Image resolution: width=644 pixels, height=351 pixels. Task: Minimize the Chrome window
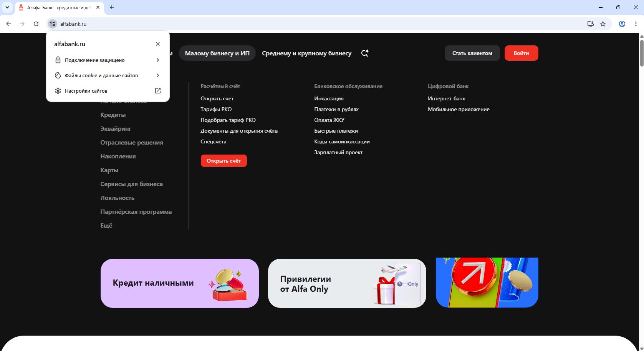tap(601, 7)
